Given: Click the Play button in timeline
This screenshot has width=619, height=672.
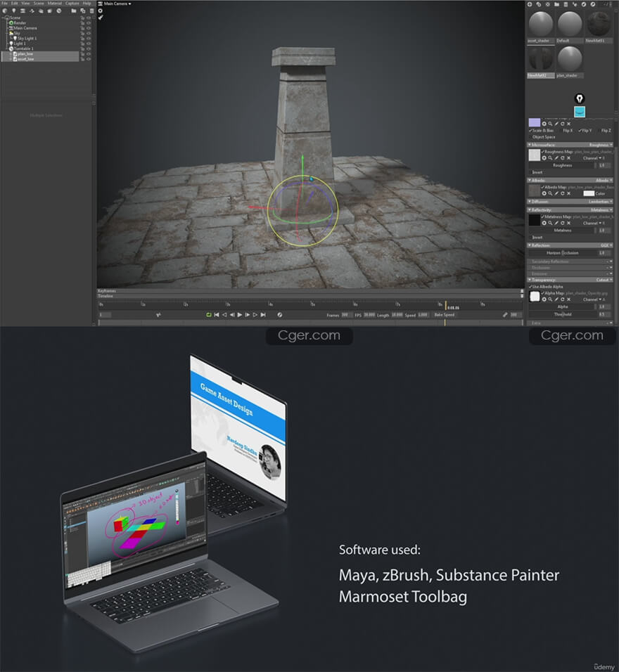Looking at the screenshot, I should pos(240,315).
